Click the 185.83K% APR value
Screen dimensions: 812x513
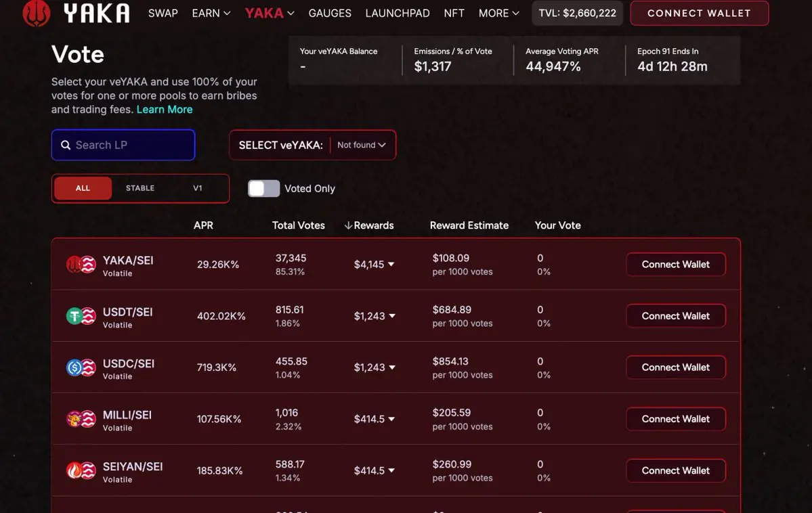coord(219,470)
